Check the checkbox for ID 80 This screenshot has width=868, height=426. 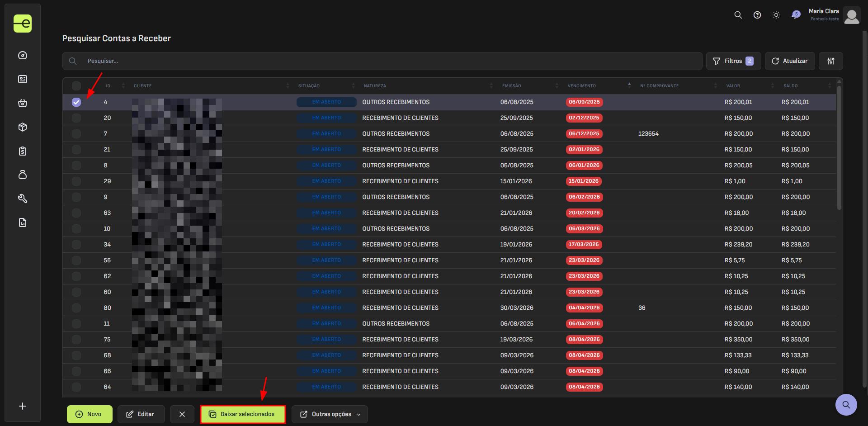[76, 308]
